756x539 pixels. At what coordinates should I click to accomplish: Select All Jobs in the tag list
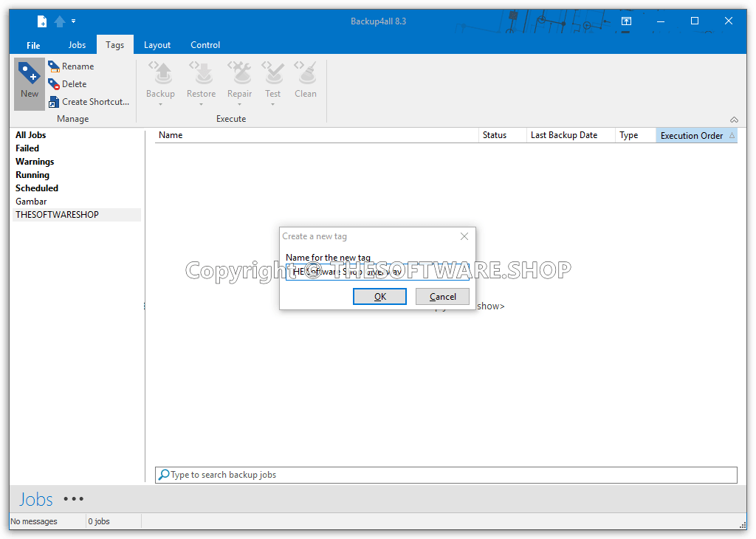tap(31, 135)
